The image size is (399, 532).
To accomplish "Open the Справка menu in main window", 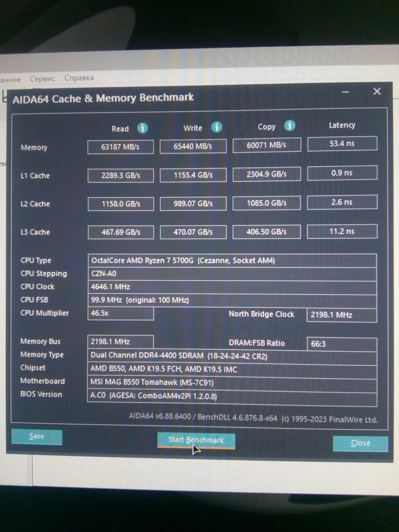I will (79, 78).
